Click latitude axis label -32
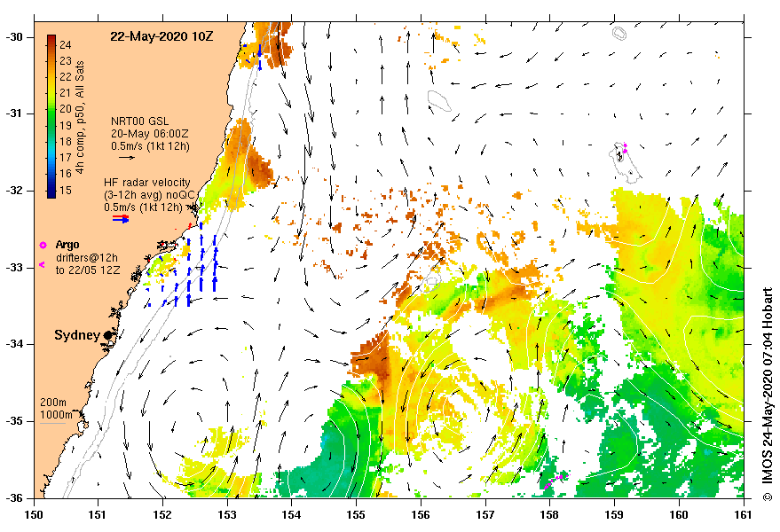This screenshot has width=780, height=532. (13, 191)
